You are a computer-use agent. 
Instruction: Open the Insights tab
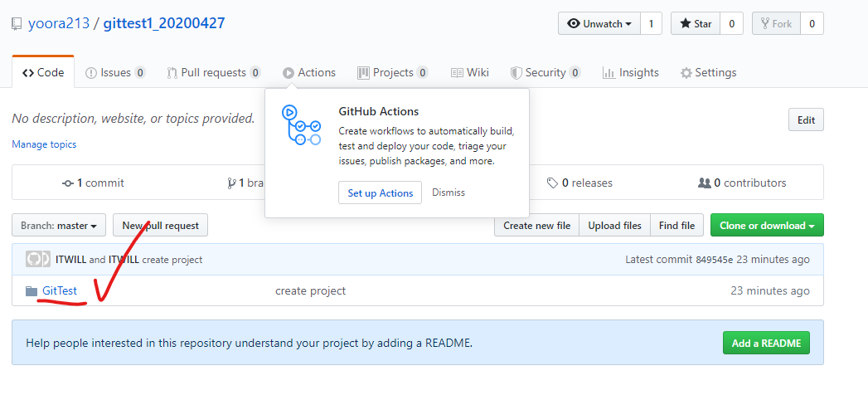[631, 72]
